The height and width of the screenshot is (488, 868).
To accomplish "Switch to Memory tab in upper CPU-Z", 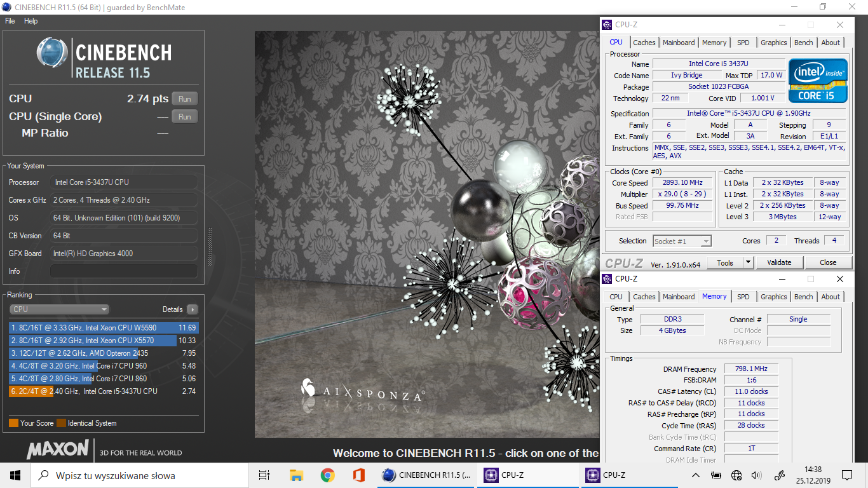I will pyautogui.click(x=714, y=43).
